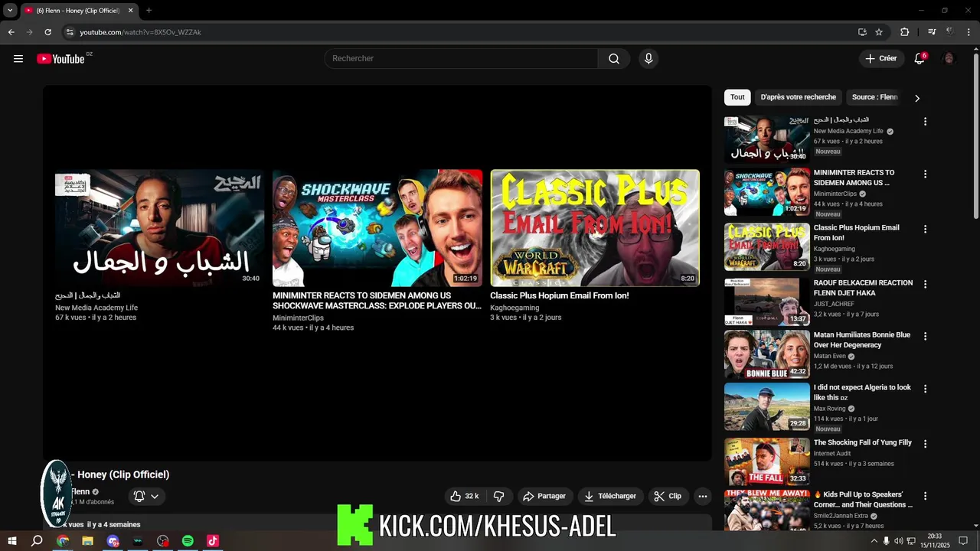Open a new Chrome tab
This screenshot has height=551, width=980.
[149, 11]
